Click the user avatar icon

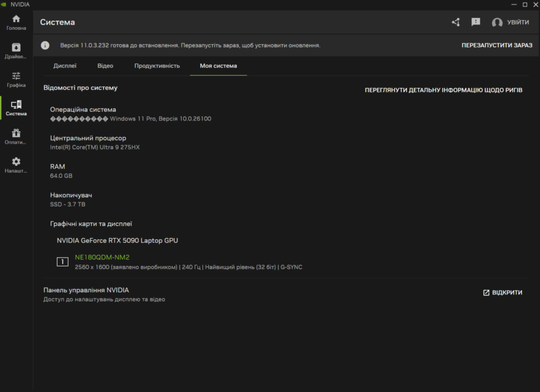coord(497,23)
